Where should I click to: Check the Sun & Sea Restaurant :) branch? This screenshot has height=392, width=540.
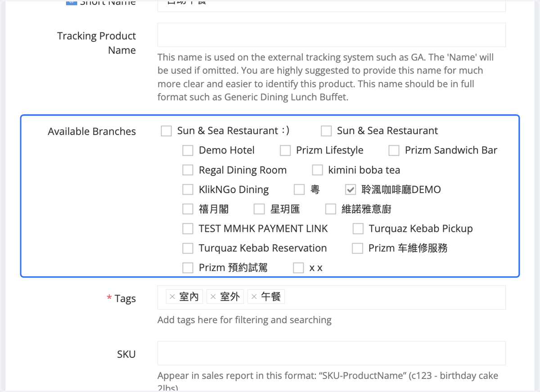(x=166, y=131)
